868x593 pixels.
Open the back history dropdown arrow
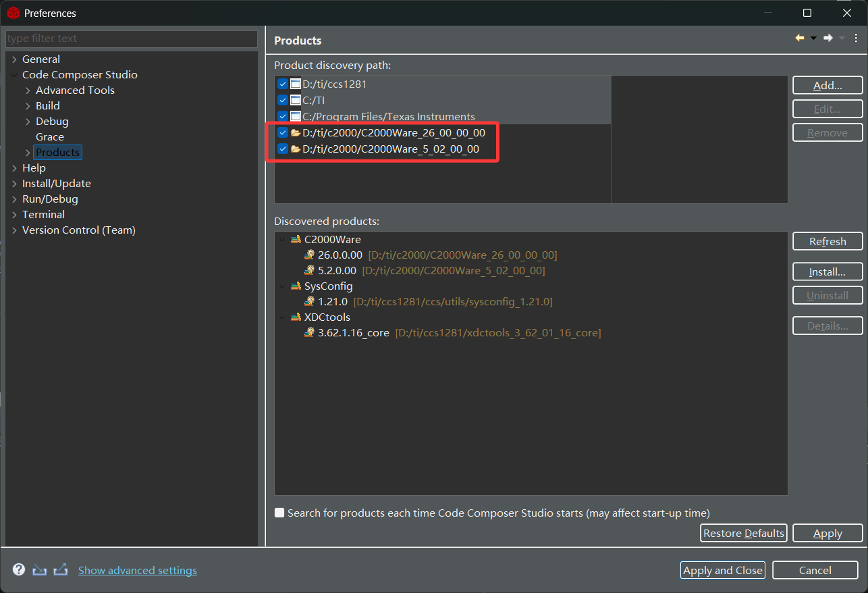coord(813,38)
